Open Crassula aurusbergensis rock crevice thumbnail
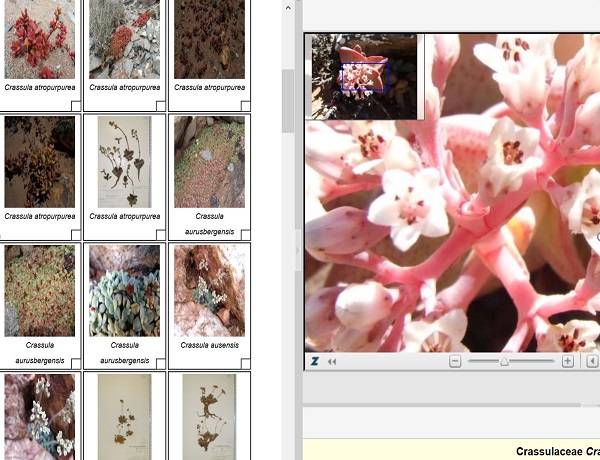Screen dimensions: 600x460 tap(210, 162)
